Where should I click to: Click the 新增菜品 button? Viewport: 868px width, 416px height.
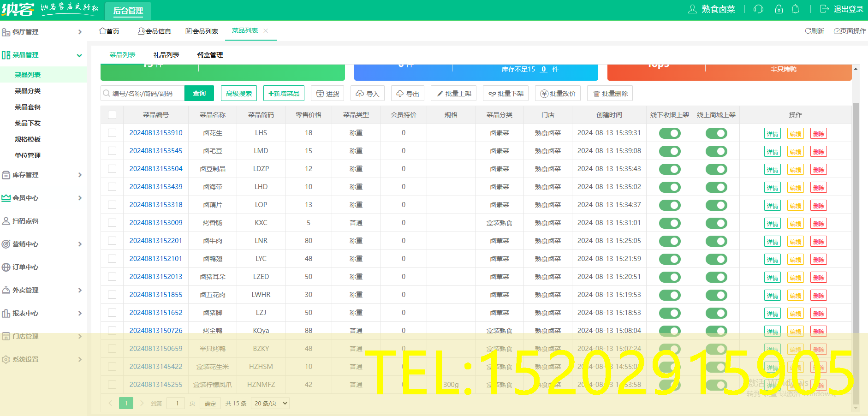(284, 94)
